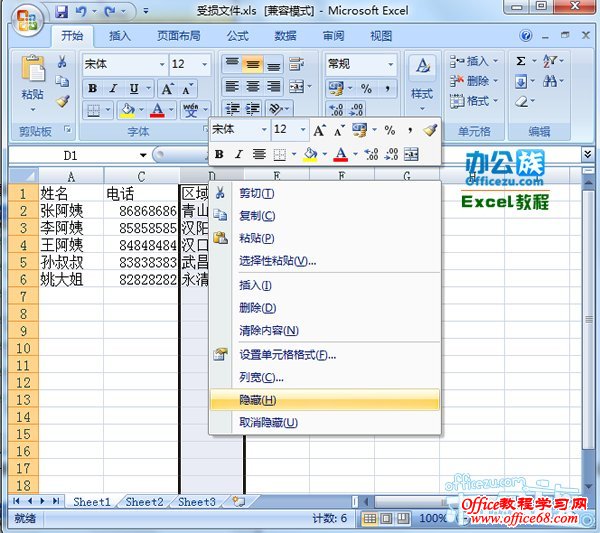Viewport: 600px width, 533px height.
Task: Toggle center alignment in ribbon
Action: point(253,64)
